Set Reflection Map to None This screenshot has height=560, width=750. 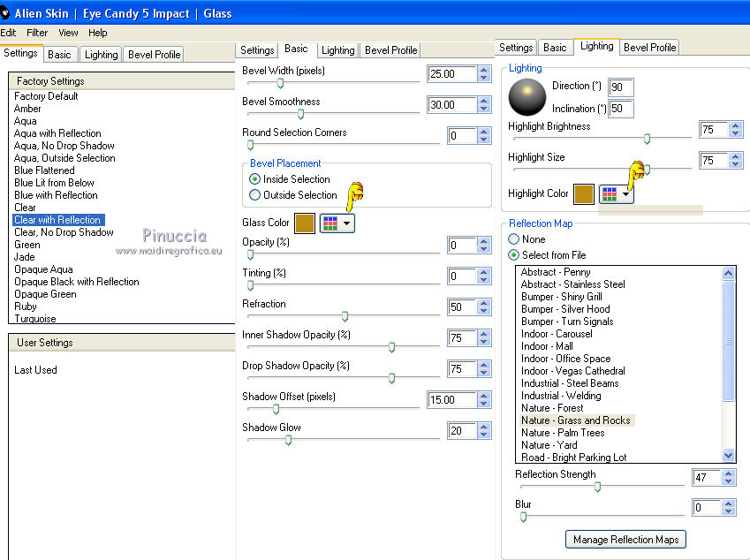(x=513, y=239)
